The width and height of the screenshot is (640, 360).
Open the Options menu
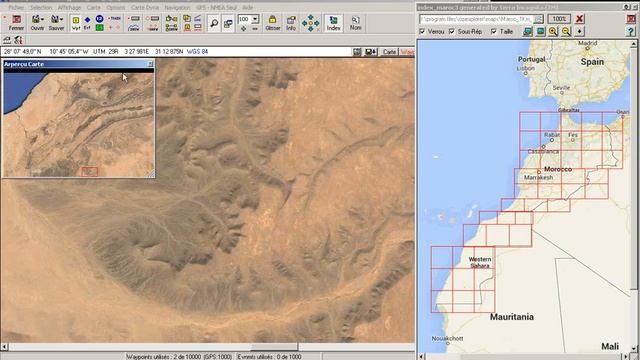click(116, 7)
